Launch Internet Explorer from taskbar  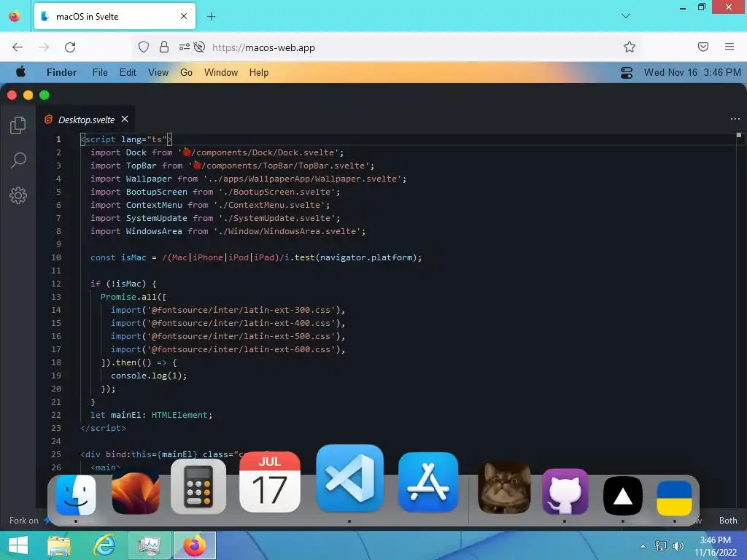(x=104, y=545)
